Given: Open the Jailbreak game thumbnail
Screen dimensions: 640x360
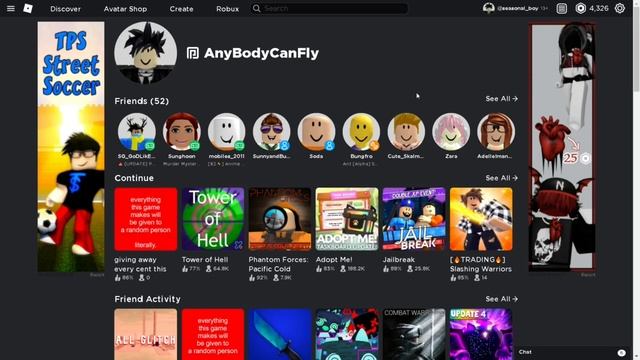Looking at the screenshot, I should tap(414, 219).
